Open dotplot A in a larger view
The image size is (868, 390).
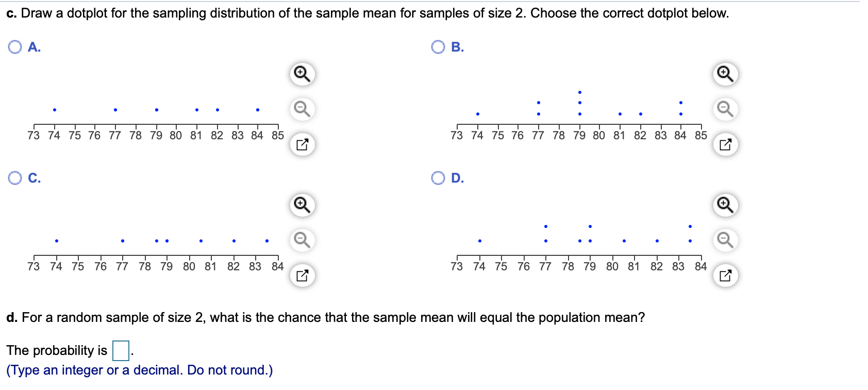[x=302, y=145]
